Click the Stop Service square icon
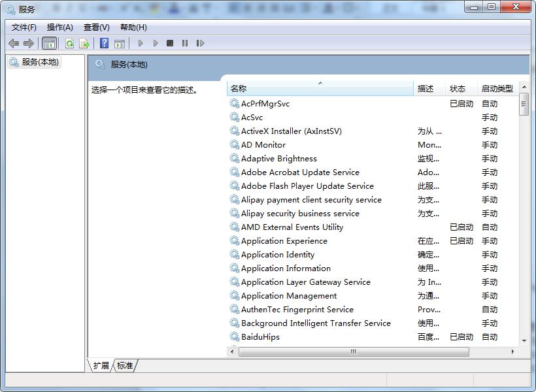Viewport: 536px width, 392px height. pos(170,43)
